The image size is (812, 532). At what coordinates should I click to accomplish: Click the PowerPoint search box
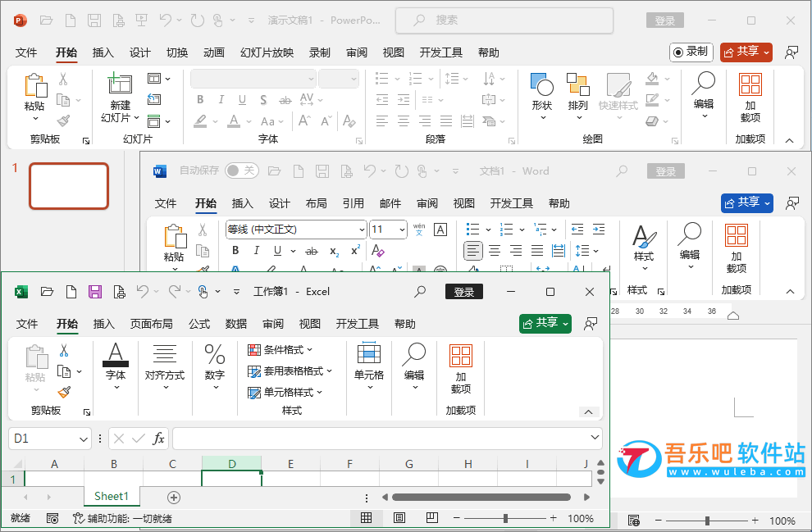coord(504,20)
